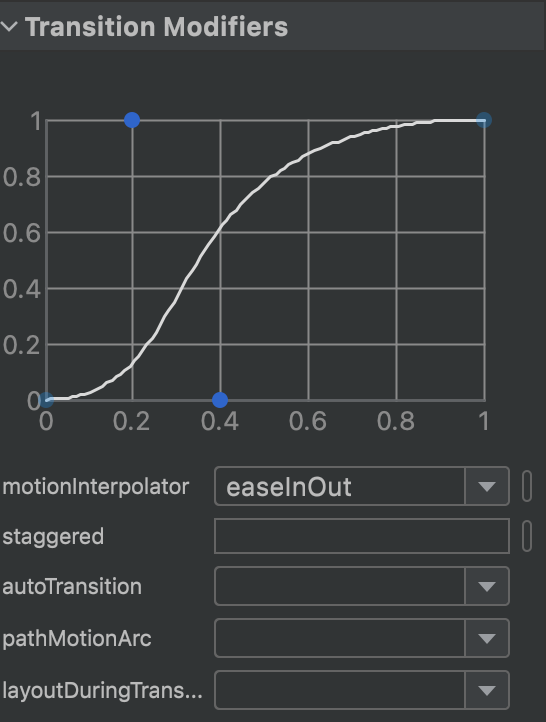Click the curve end point at top right
Image resolution: width=546 pixels, height=722 pixels.
[x=484, y=120]
